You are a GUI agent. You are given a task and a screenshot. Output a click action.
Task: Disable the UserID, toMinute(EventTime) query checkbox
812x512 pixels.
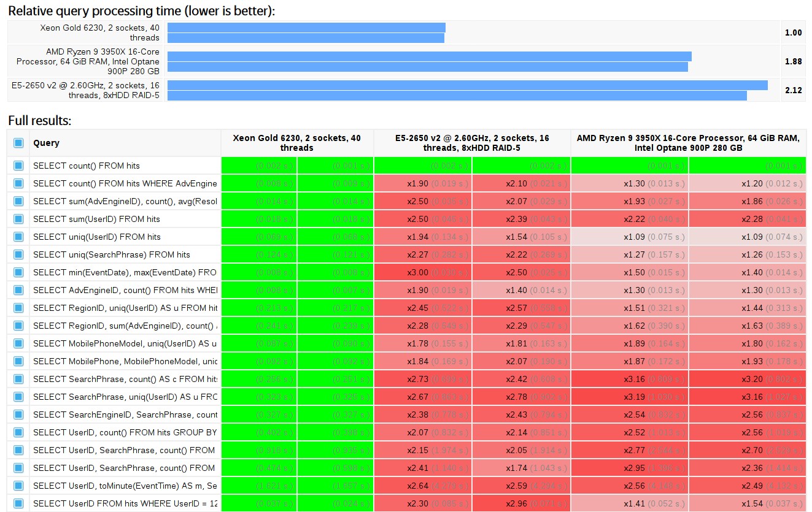coord(18,486)
